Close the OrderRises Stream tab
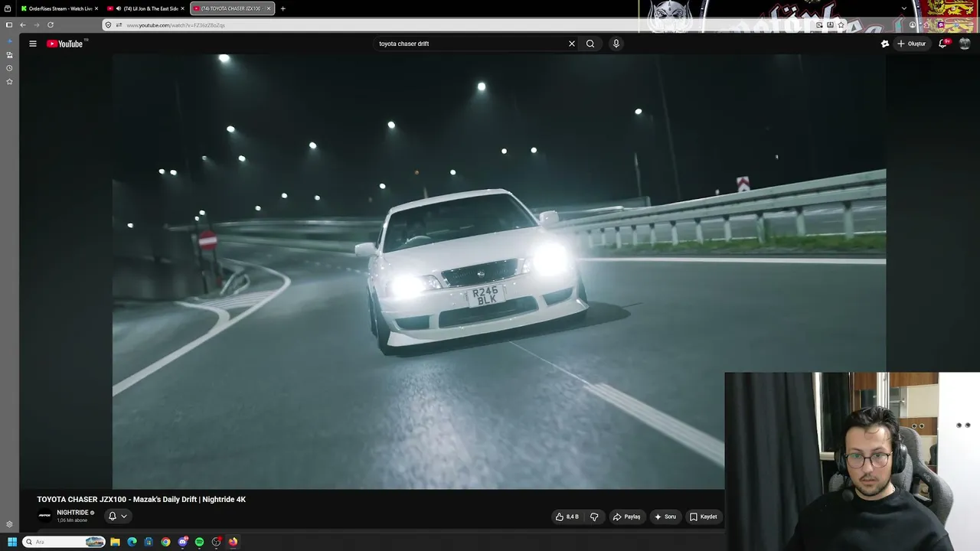Viewport: 980px width, 551px height. coord(96,8)
